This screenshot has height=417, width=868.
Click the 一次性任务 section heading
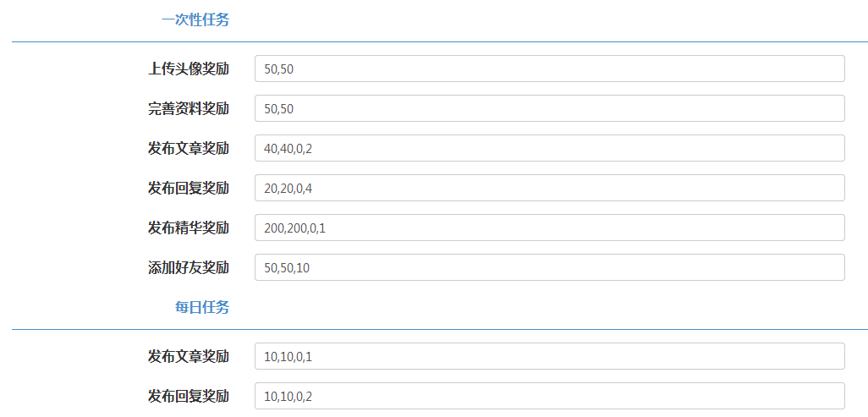tap(195, 19)
